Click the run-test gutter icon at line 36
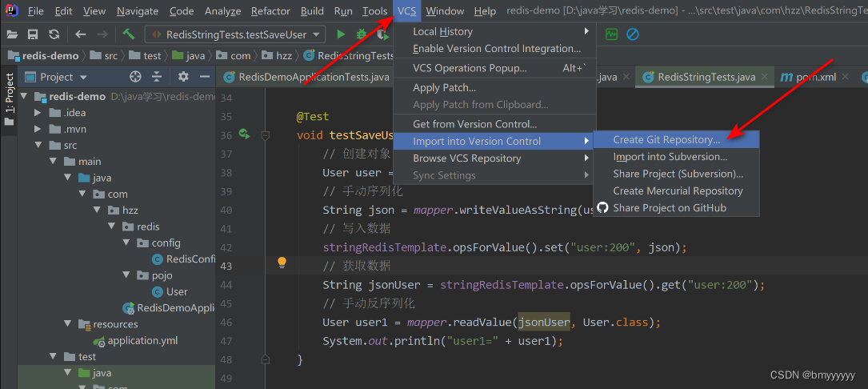 click(244, 134)
